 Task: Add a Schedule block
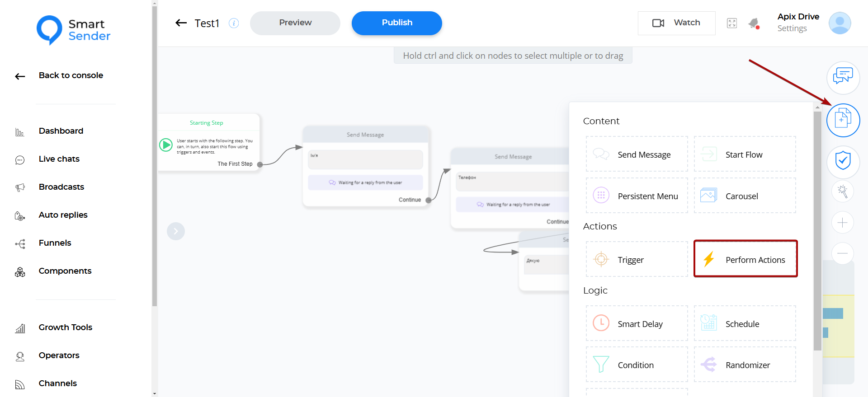click(745, 323)
